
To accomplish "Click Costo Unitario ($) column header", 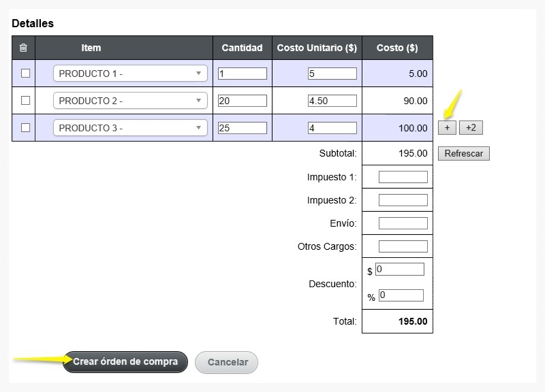I will point(317,48).
